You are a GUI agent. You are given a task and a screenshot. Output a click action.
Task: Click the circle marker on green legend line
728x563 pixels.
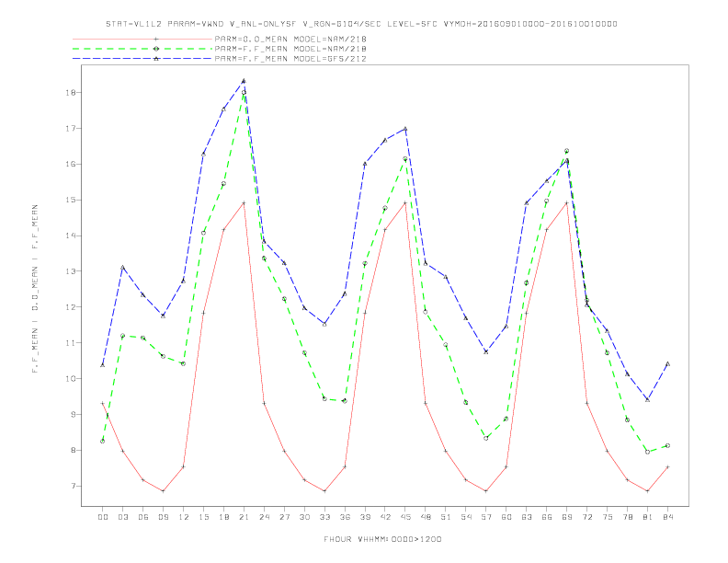(x=156, y=49)
